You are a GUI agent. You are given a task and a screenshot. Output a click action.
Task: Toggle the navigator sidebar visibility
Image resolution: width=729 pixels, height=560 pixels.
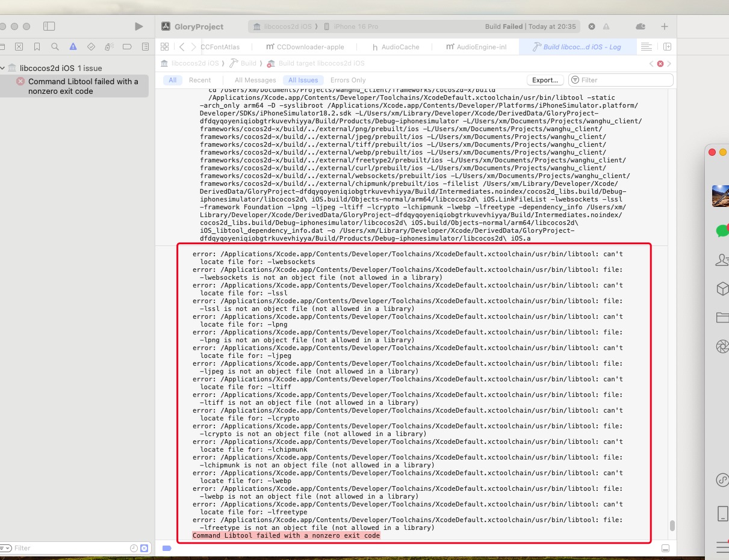[49, 26]
